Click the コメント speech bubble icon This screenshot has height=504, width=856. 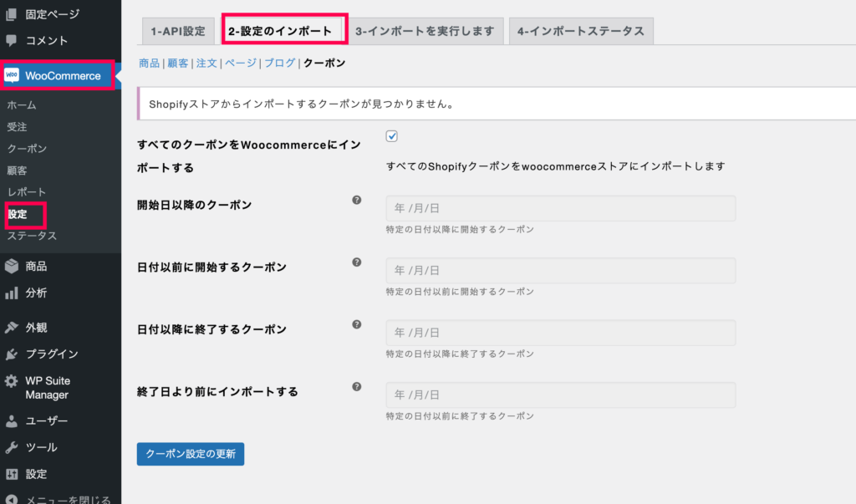coord(11,40)
